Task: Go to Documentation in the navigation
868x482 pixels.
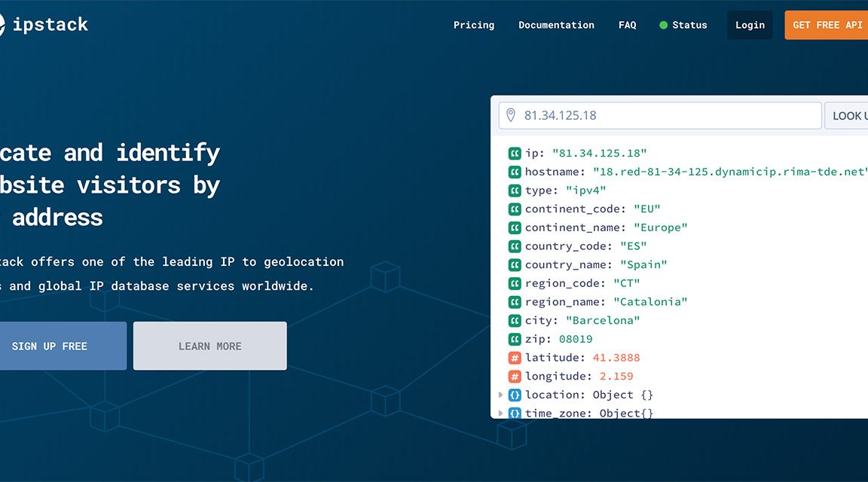Action: 556,25
